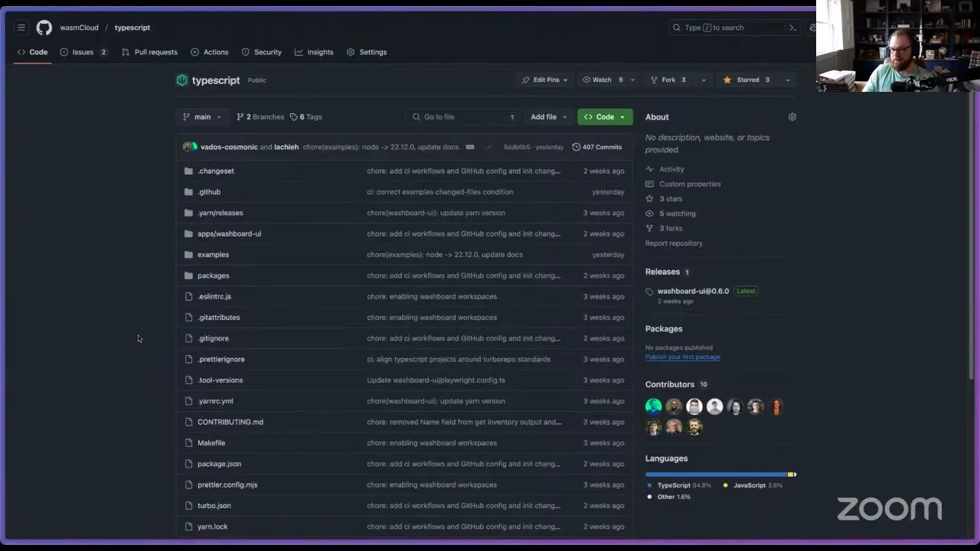
Task: Open commit "ci: correct examples changed-files condition"
Action: click(440, 192)
